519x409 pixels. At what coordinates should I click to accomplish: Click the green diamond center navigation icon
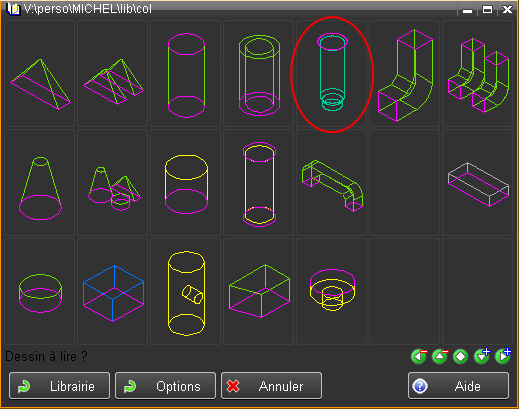click(461, 356)
